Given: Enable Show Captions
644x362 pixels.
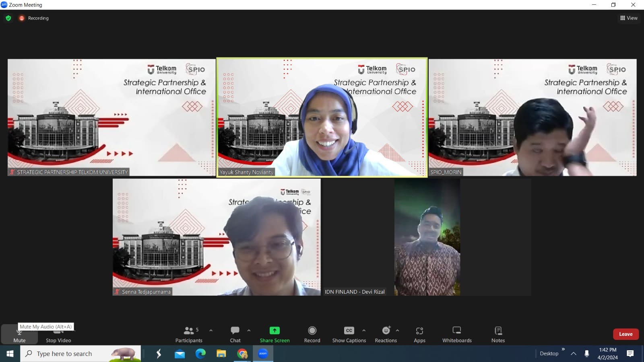Looking at the screenshot, I should coord(349,334).
